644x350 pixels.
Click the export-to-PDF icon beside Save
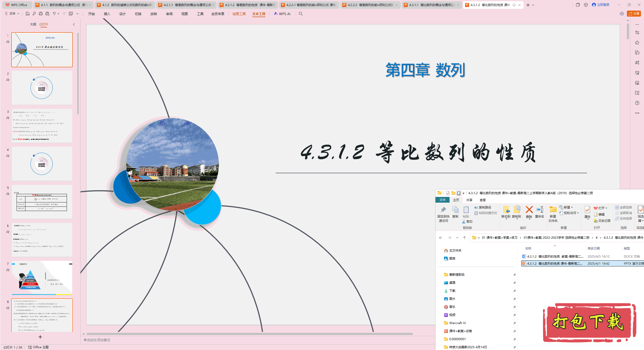tap(34, 14)
